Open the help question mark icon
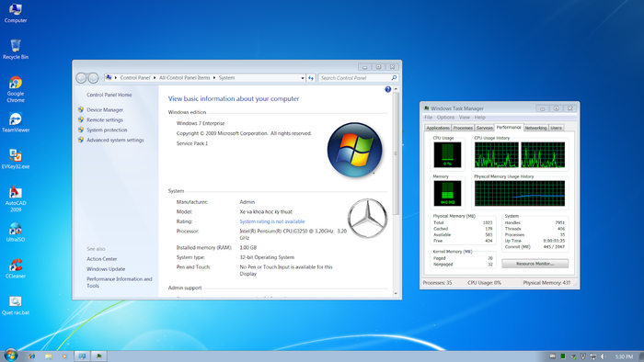This screenshot has width=644, height=362. coord(387,89)
